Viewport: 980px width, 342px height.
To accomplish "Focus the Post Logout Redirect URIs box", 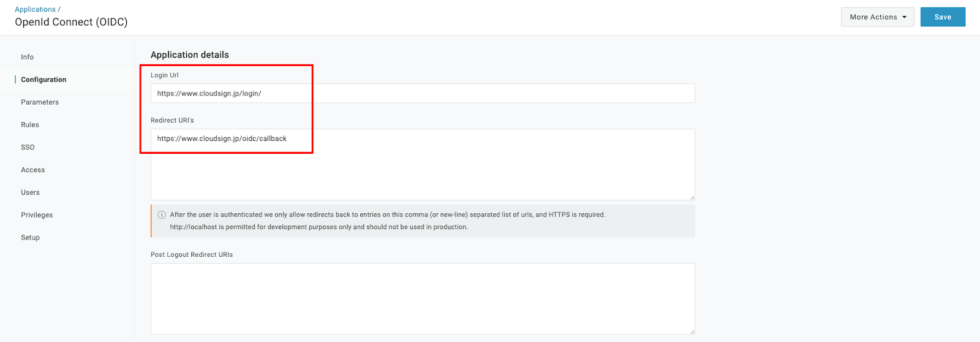I will click(x=423, y=298).
